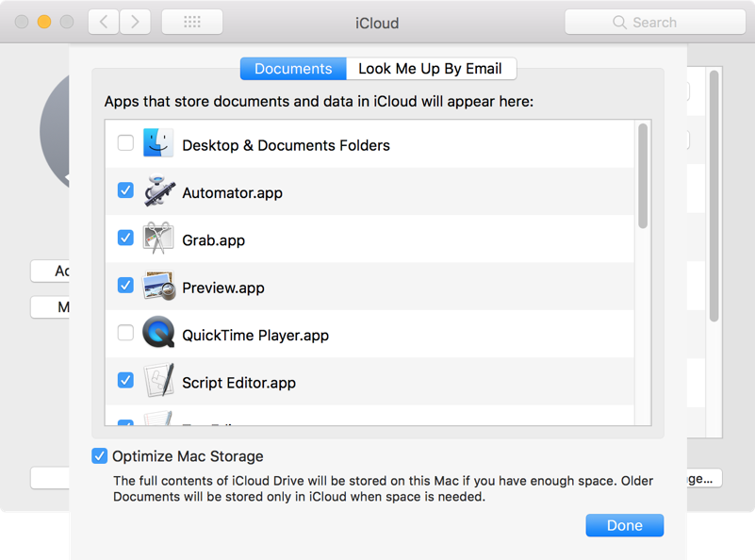This screenshot has width=755, height=560.
Task: Click the Preview app icon
Action: pos(157,287)
